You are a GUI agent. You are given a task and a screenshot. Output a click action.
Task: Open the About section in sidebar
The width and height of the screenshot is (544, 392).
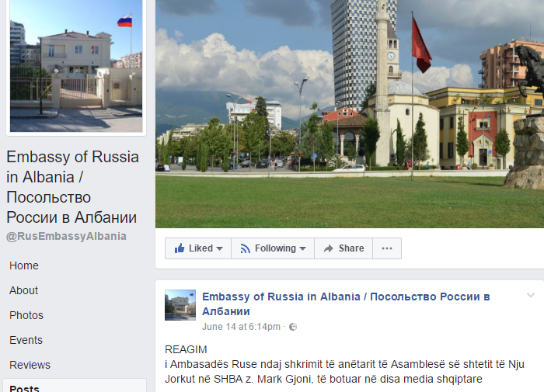(x=23, y=290)
